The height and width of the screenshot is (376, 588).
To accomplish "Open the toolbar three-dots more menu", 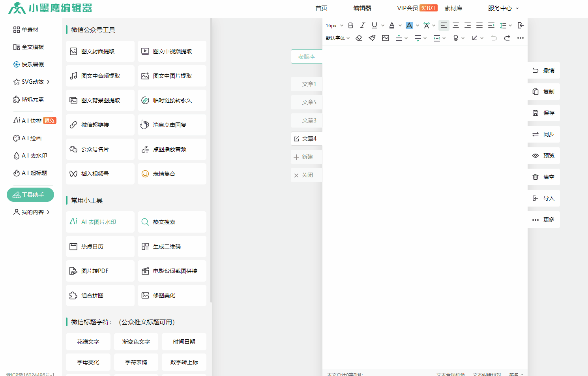I will 521,38.
